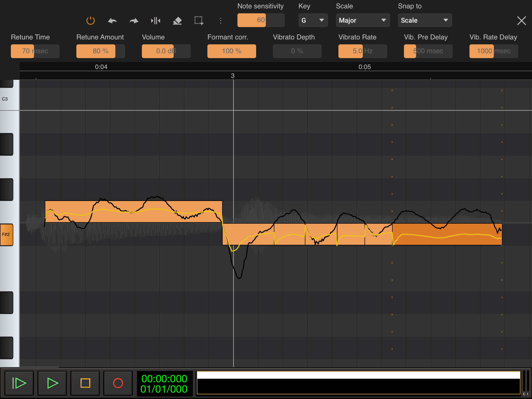
Task: Adjust the Note sensitivity slider
Action: (261, 20)
